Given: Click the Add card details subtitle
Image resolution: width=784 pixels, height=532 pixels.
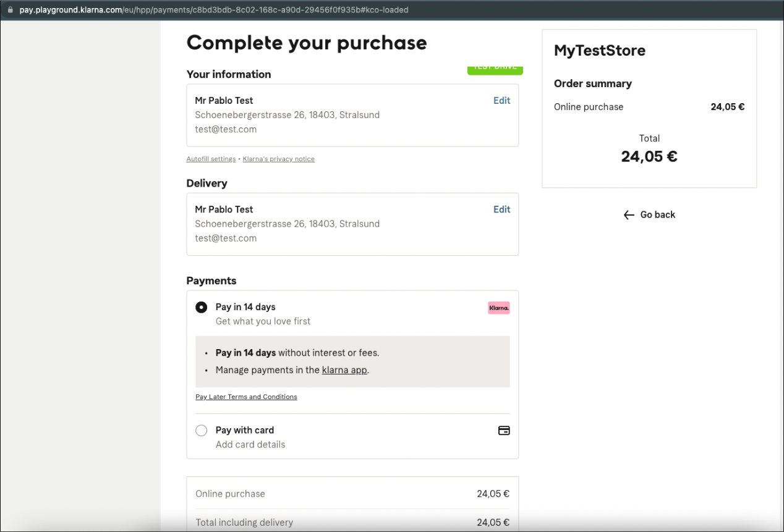Looking at the screenshot, I should [250, 444].
